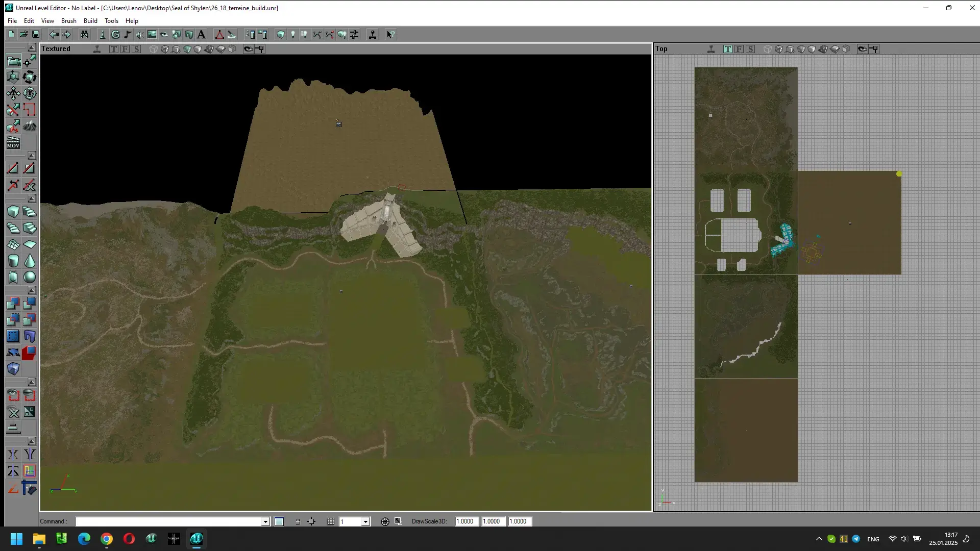The width and height of the screenshot is (980, 551).
Task: Open Build Options sliders icon
Action: 354,34
